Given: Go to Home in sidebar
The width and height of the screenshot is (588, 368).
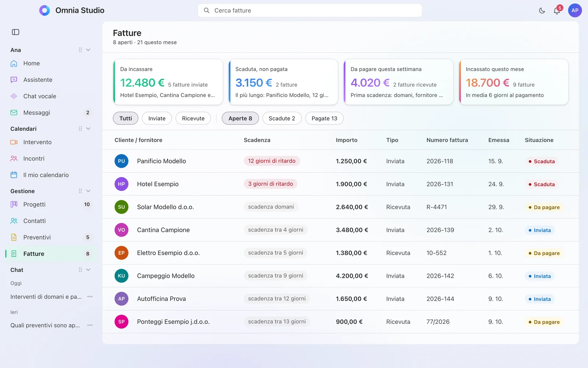Looking at the screenshot, I should 51,63.
